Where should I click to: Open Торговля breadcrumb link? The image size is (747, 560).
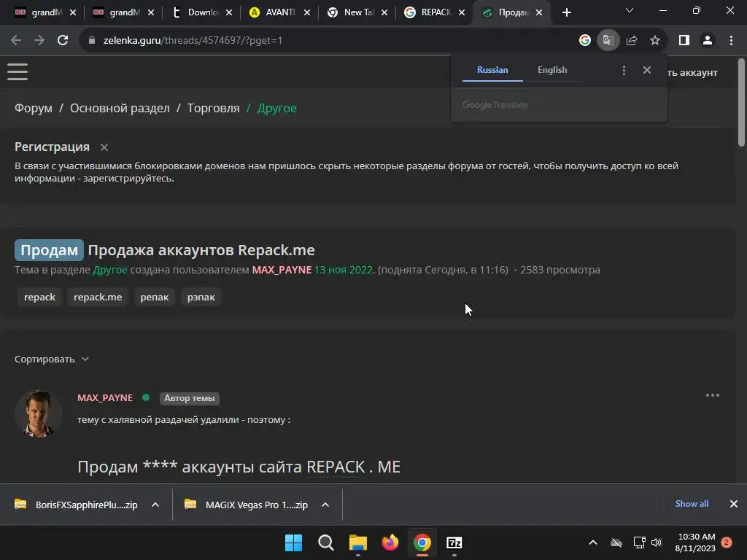[214, 108]
